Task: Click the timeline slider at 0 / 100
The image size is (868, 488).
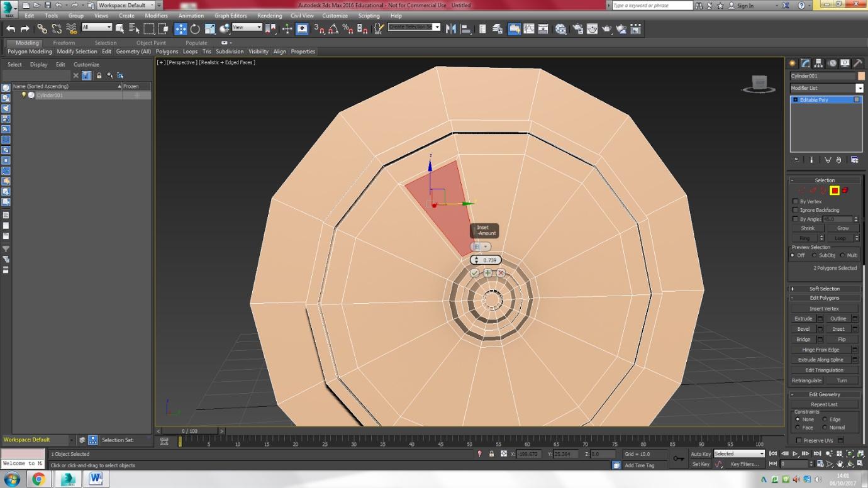Action: (x=189, y=431)
